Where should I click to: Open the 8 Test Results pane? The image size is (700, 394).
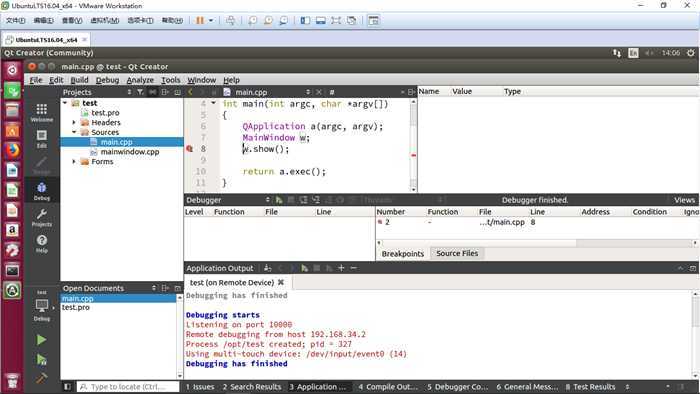(591, 387)
